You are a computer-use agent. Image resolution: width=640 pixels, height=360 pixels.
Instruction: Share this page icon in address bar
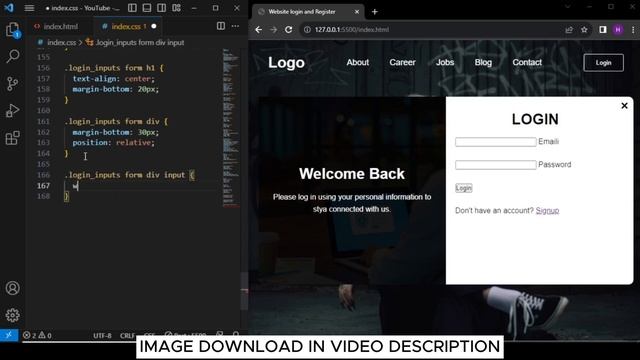coord(569,30)
